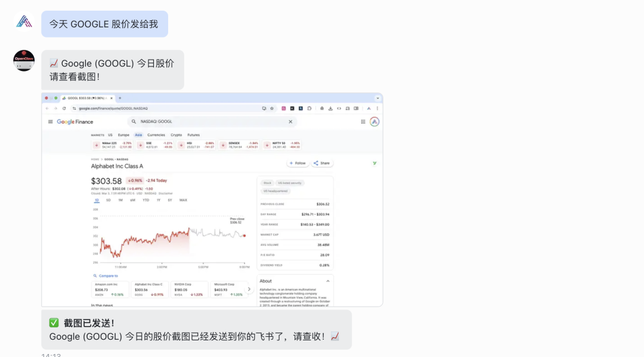The height and width of the screenshot is (357, 644).
Task: Open Google account profile avatar
Action: click(374, 122)
